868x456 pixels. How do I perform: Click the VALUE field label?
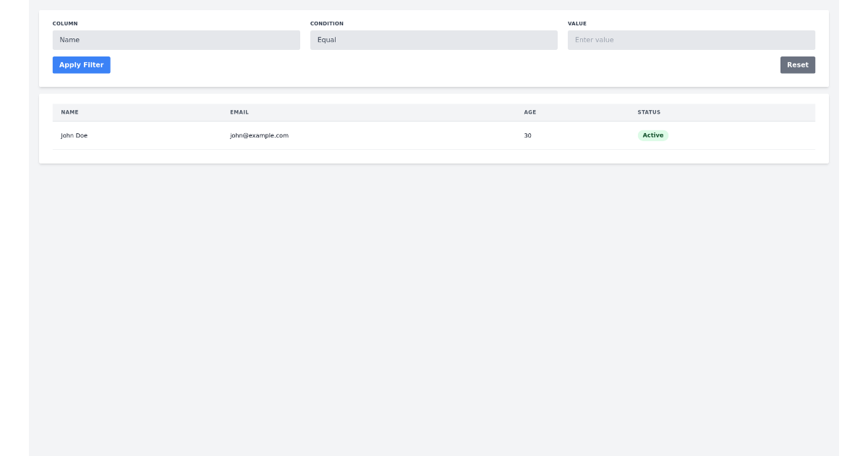[x=576, y=23]
